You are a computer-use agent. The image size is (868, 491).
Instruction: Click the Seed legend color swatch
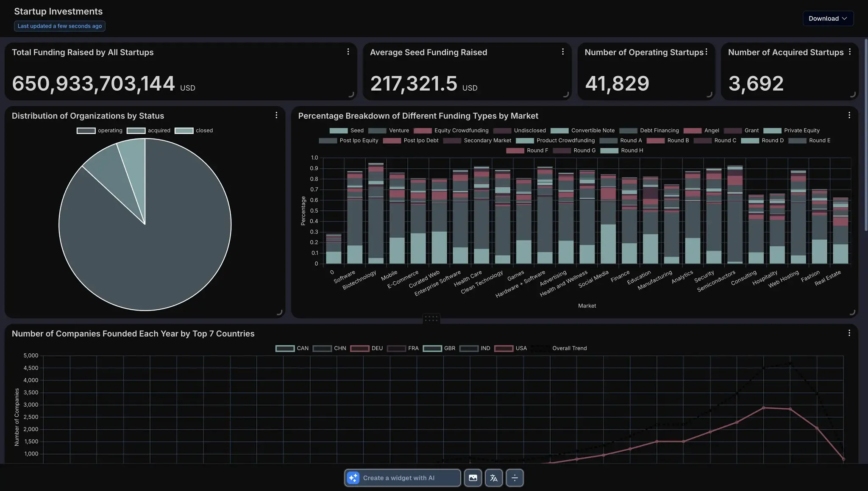338,130
